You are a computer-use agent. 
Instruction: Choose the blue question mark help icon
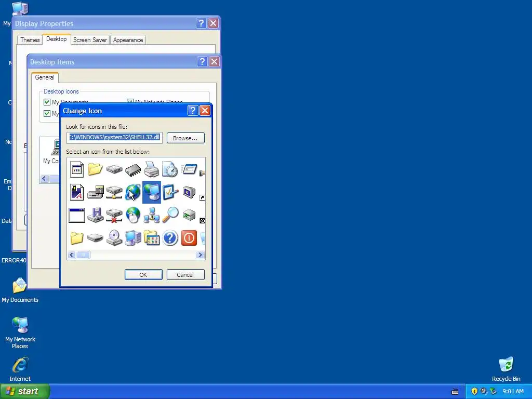[170, 238]
